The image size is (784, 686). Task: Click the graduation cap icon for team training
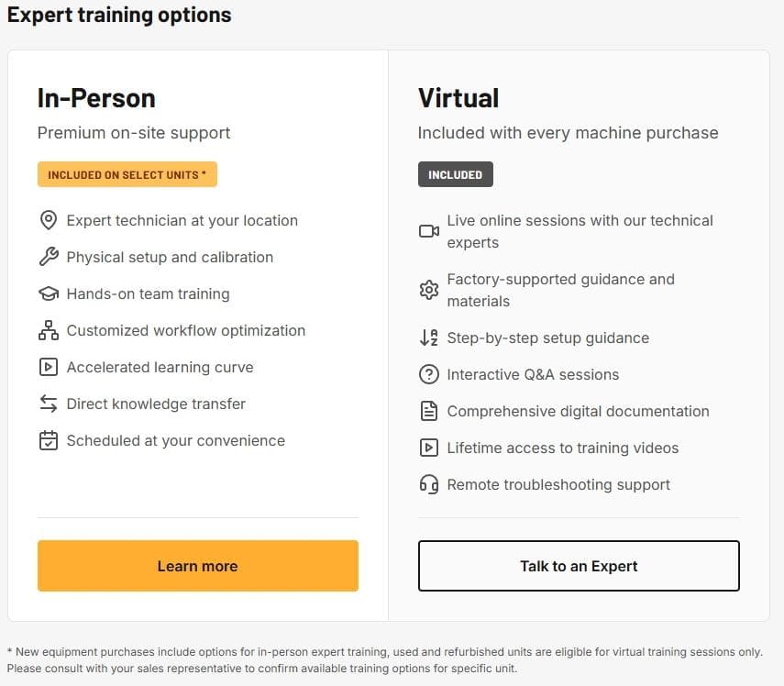click(x=48, y=294)
